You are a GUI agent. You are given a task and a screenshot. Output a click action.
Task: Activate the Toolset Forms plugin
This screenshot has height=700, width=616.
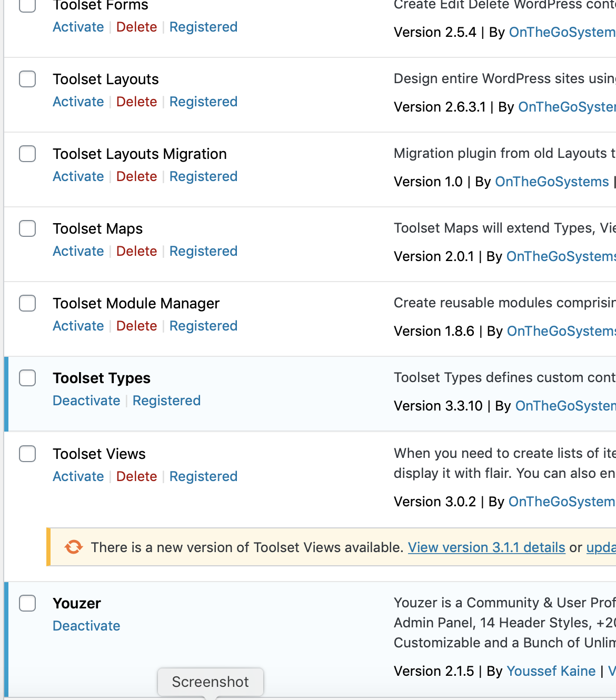pos(78,27)
